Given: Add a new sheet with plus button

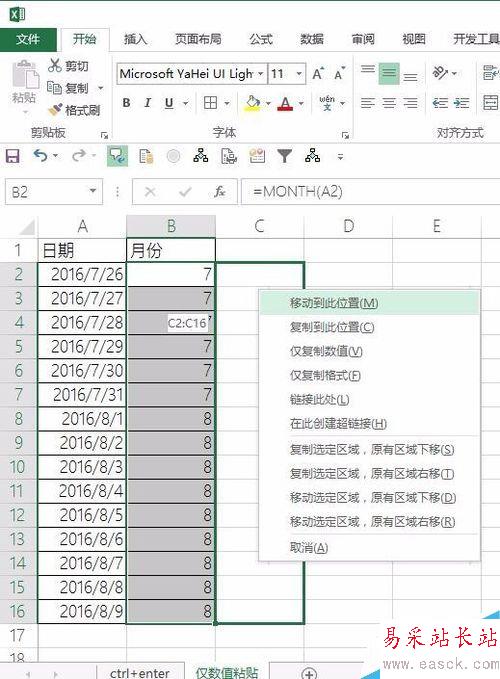Looking at the screenshot, I should pyautogui.click(x=309, y=673).
